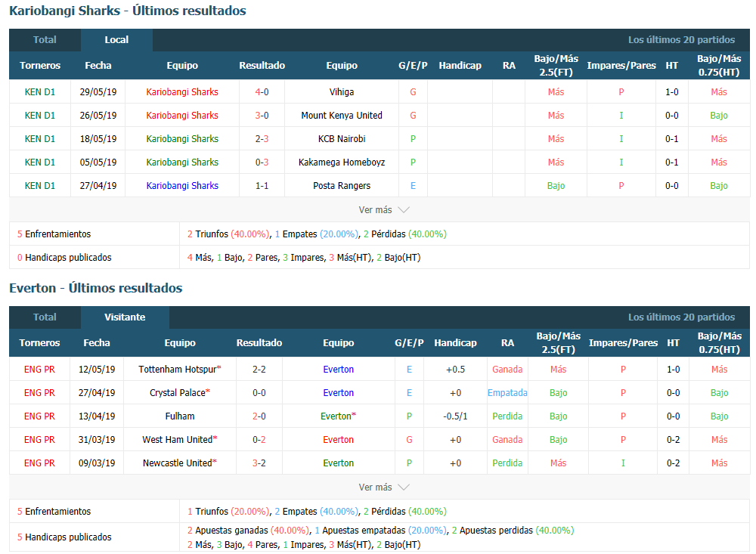The image size is (756, 554).
Task: Open Crystal Palace team link
Action: point(179,392)
